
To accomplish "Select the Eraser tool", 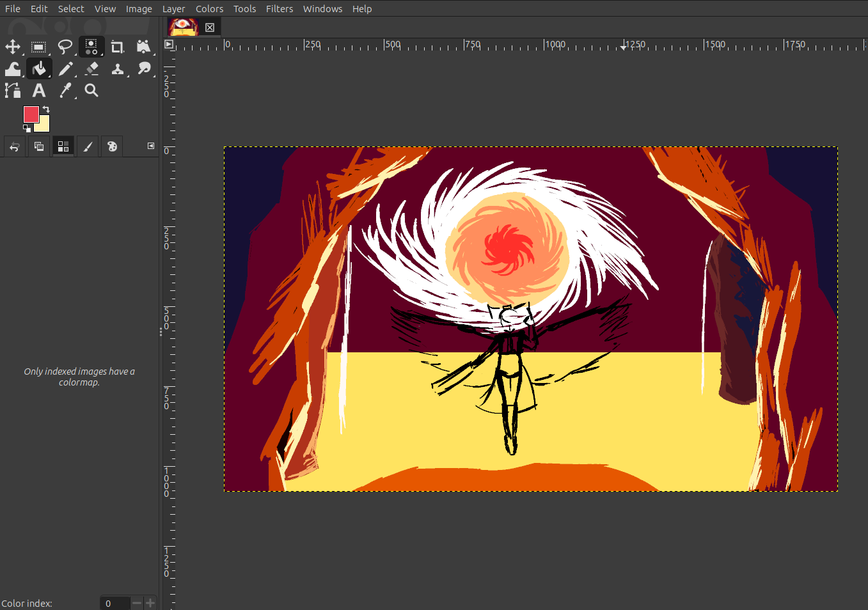I will 91,68.
